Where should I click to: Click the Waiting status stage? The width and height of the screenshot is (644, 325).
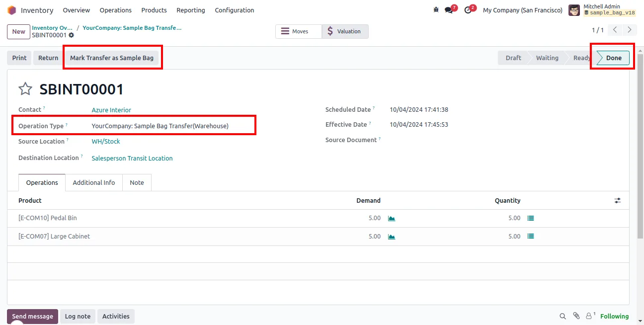point(547,58)
